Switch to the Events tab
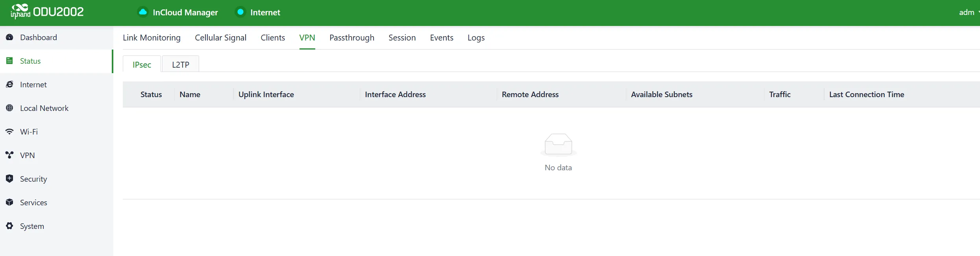Screen dimensions: 980x256 pos(442,38)
